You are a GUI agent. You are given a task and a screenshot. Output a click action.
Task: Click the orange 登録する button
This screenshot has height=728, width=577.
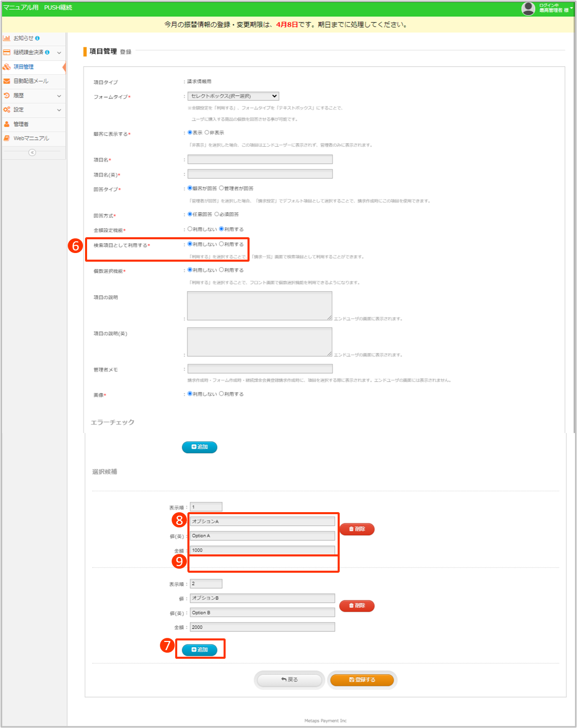tap(362, 680)
